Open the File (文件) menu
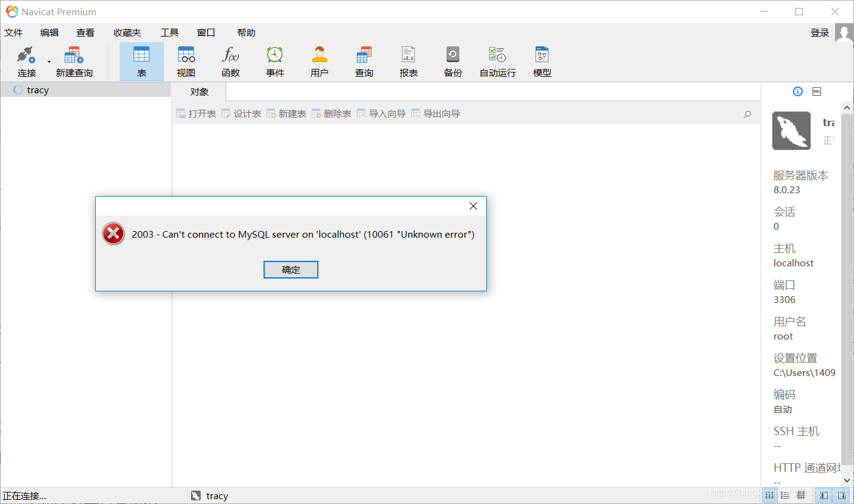Image resolution: width=854 pixels, height=504 pixels. 13,33
